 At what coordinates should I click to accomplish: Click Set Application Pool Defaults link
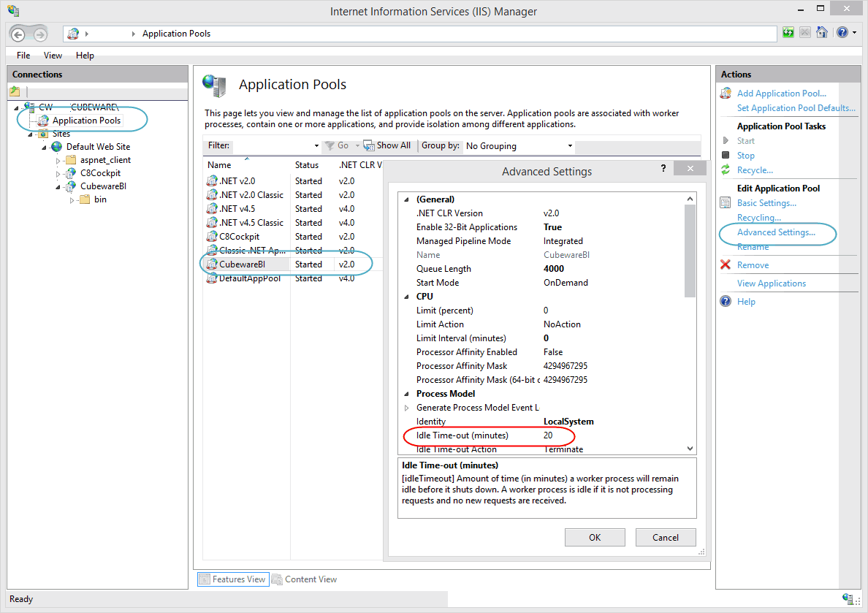[x=796, y=108]
